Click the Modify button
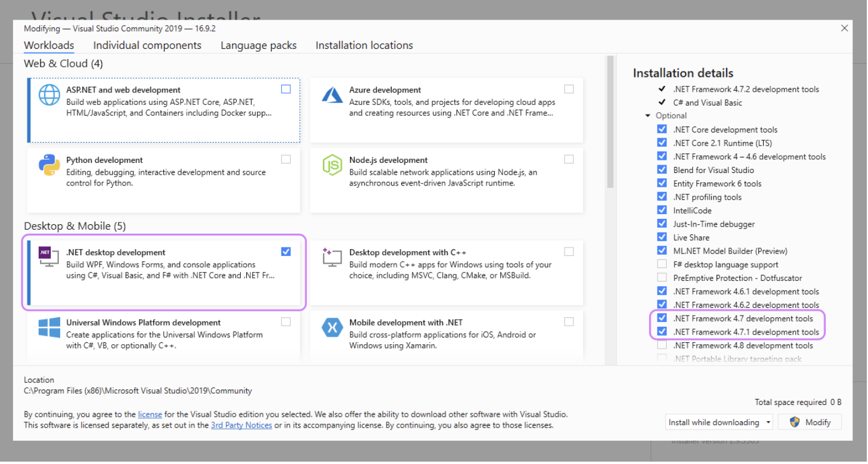This screenshot has height=464, width=868. [810, 422]
